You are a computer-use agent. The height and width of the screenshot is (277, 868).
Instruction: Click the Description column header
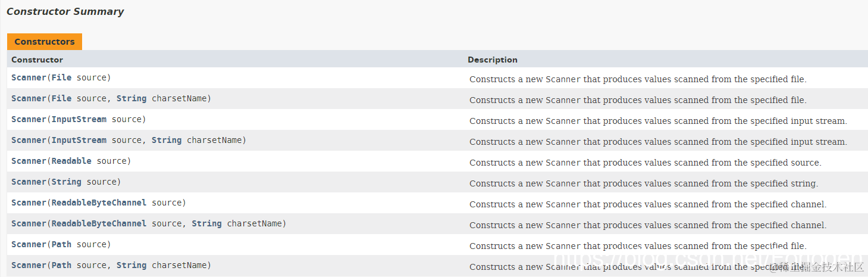[x=493, y=60]
